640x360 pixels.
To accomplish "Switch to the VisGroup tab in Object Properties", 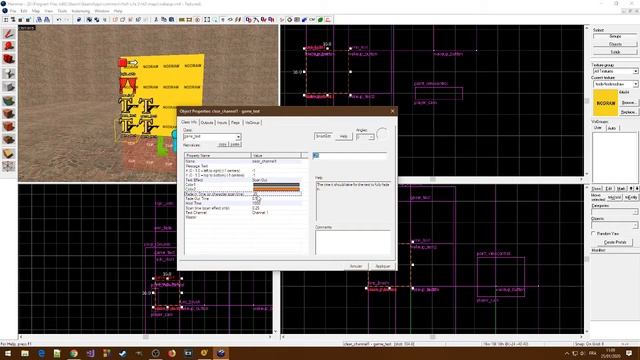I will pos(252,122).
